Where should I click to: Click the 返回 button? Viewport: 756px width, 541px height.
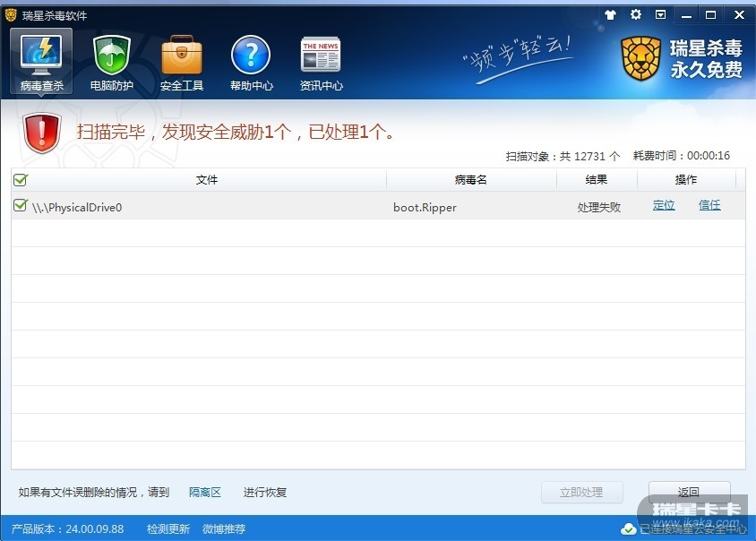[689, 492]
